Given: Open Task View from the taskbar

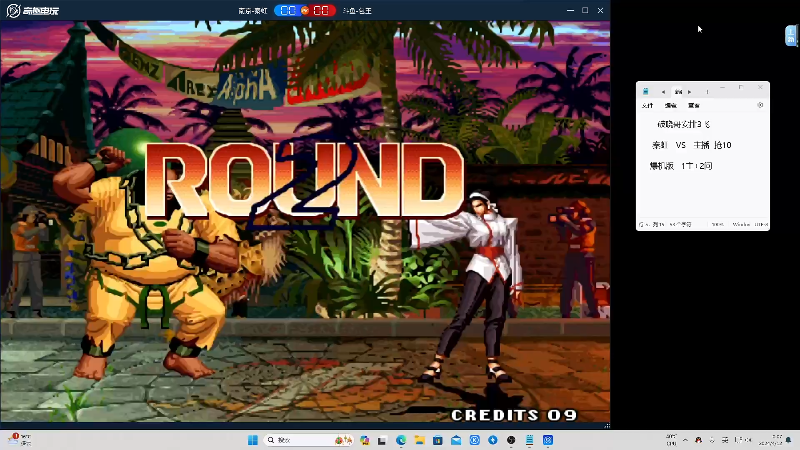Looking at the screenshot, I should (x=382, y=440).
